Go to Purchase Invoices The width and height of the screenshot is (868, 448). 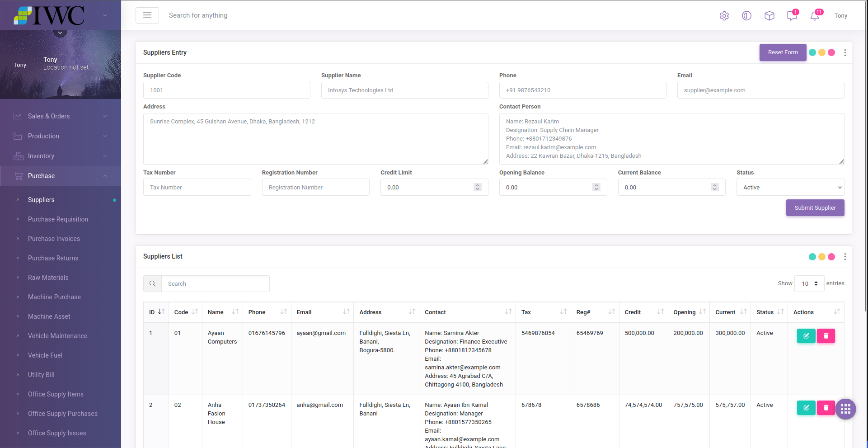coord(54,239)
